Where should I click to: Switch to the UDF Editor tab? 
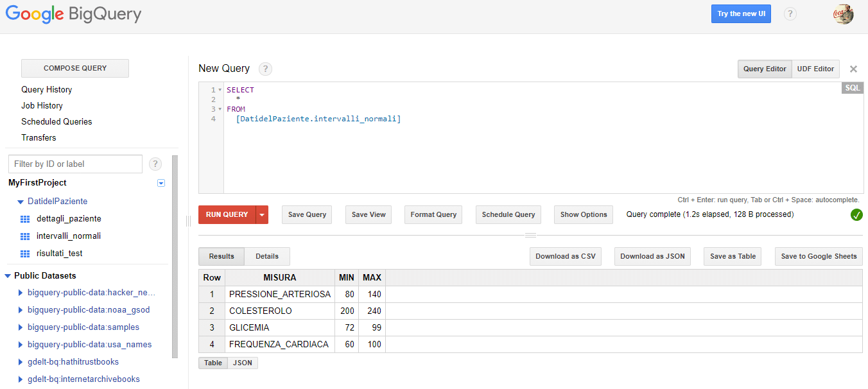point(815,69)
